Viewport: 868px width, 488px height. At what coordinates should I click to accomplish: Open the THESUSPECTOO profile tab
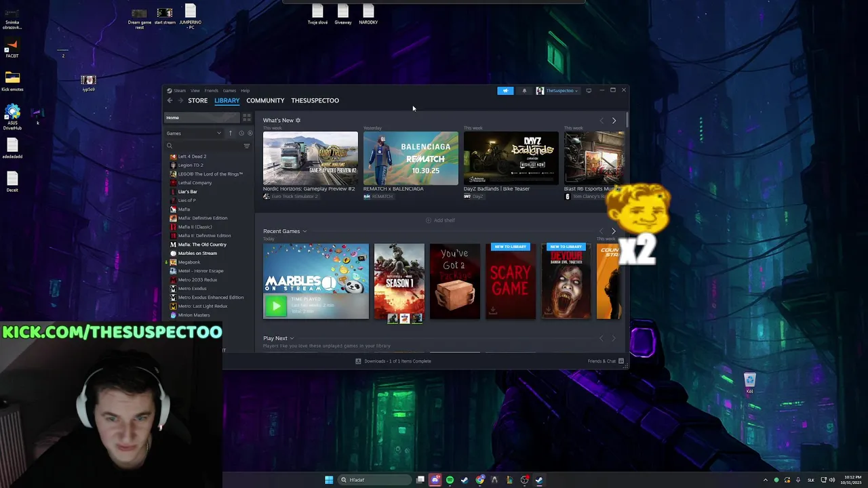315,100
